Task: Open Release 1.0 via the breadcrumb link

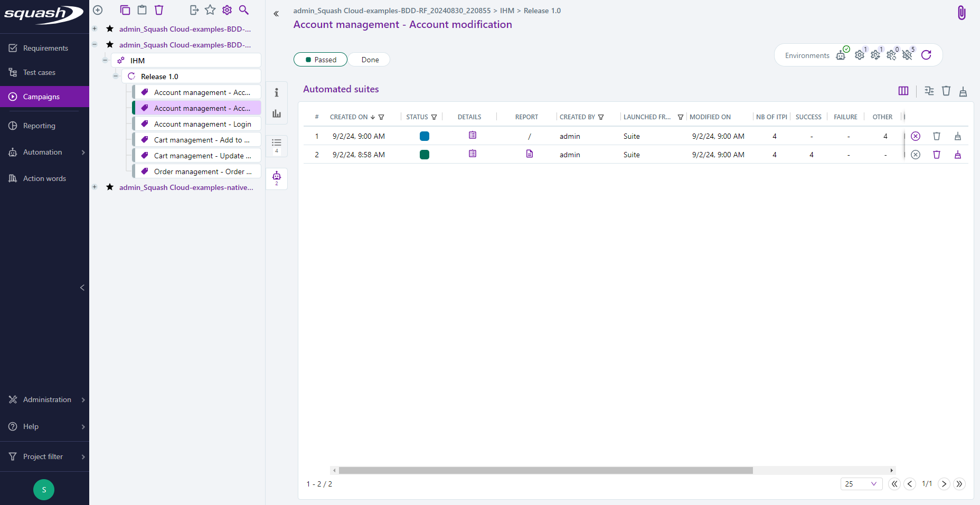Action: pos(542,11)
